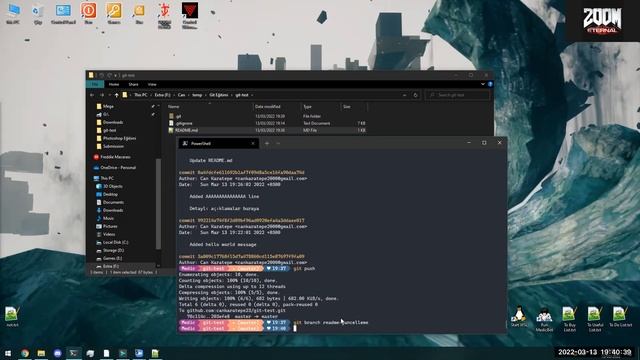Open the To Buy List desktop file
The height and width of the screenshot is (360, 640).
coord(569,318)
